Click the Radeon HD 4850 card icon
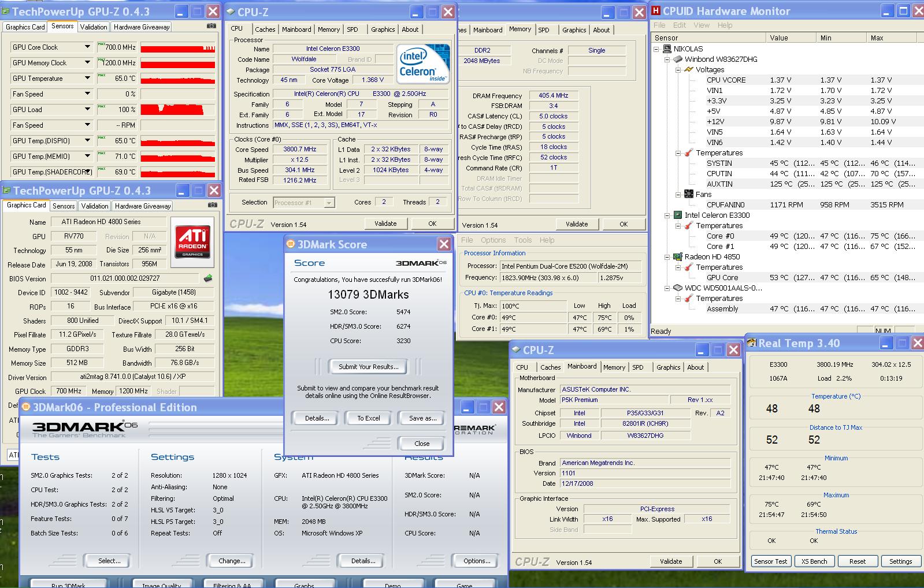924x588 pixels. [x=678, y=256]
